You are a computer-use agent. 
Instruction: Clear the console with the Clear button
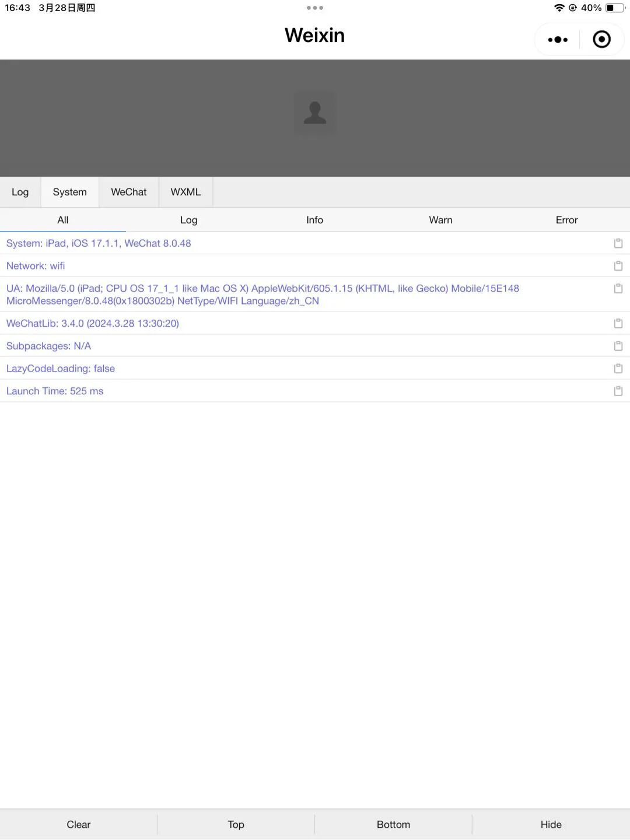(x=79, y=824)
